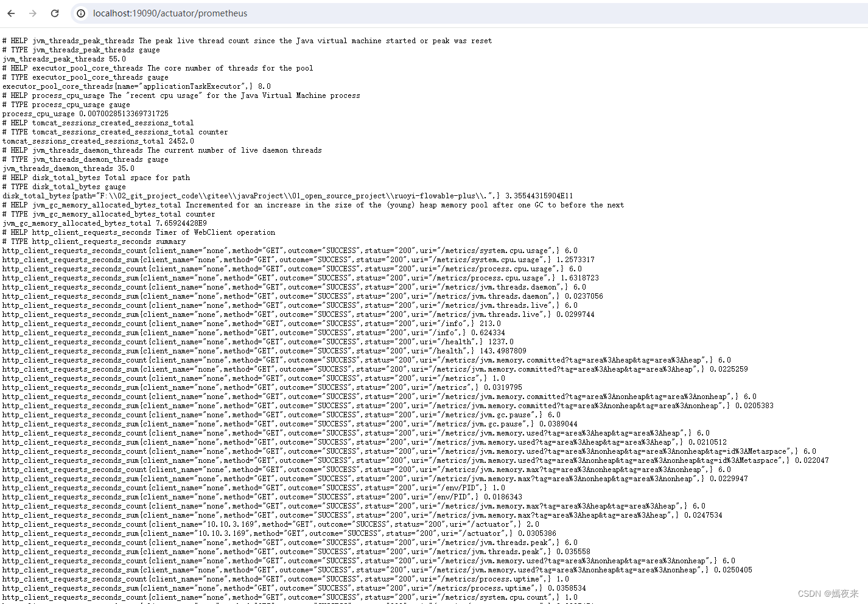Click the sum line with value 1.6318723

tap(301, 278)
